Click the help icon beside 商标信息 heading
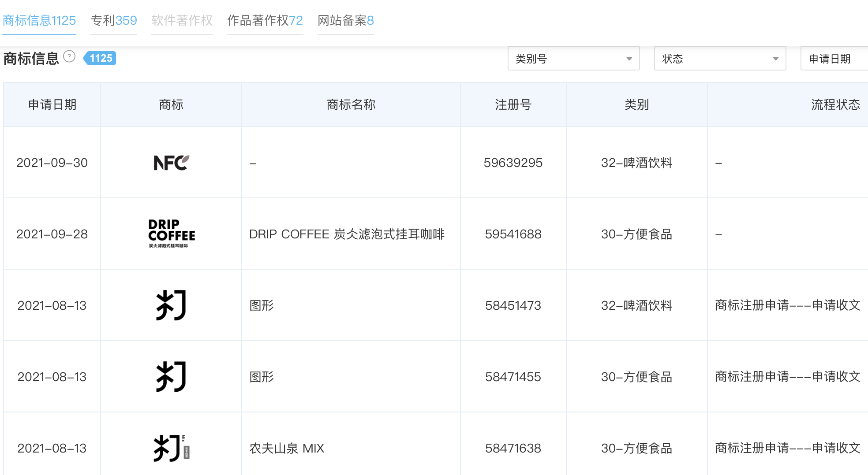868x475 pixels. click(69, 57)
